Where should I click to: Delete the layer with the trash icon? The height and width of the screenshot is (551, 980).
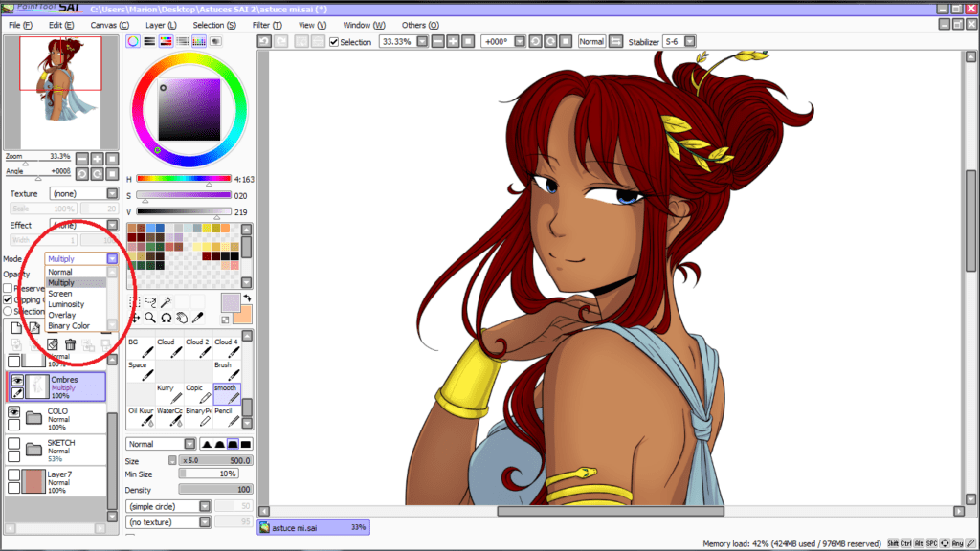[70, 344]
